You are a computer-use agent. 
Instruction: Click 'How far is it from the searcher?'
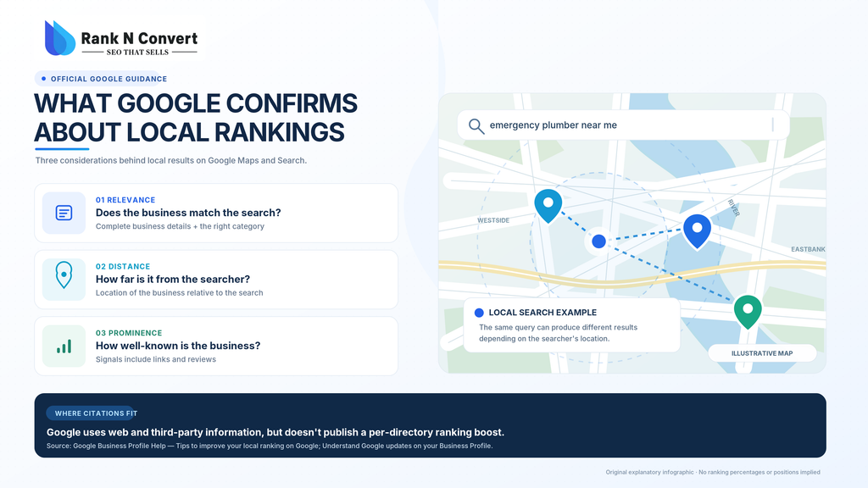(173, 279)
